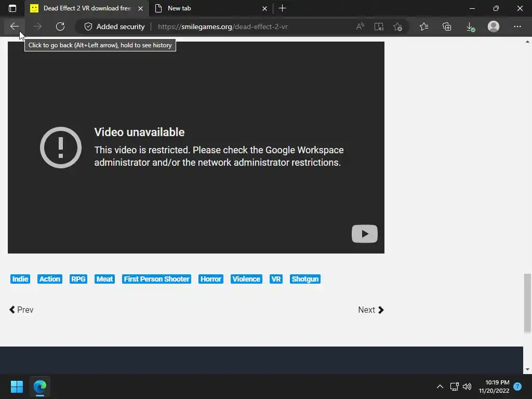Close the Dead Effect 2 VR tab
This screenshot has width=532, height=399.
140,8
